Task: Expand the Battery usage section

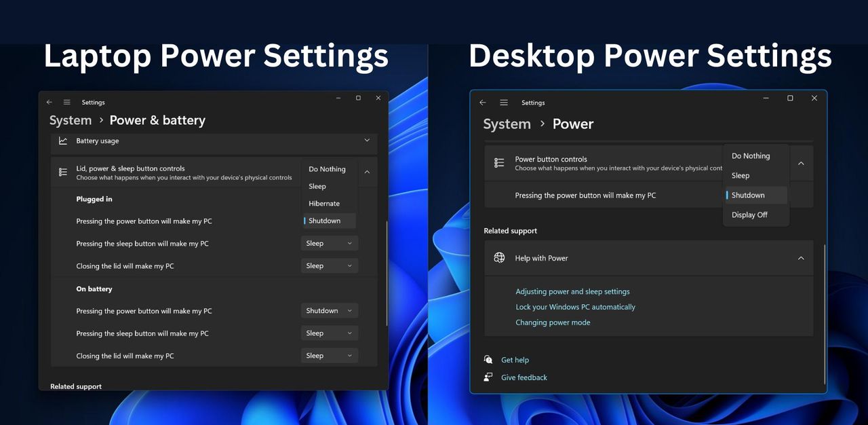Action: (x=367, y=141)
